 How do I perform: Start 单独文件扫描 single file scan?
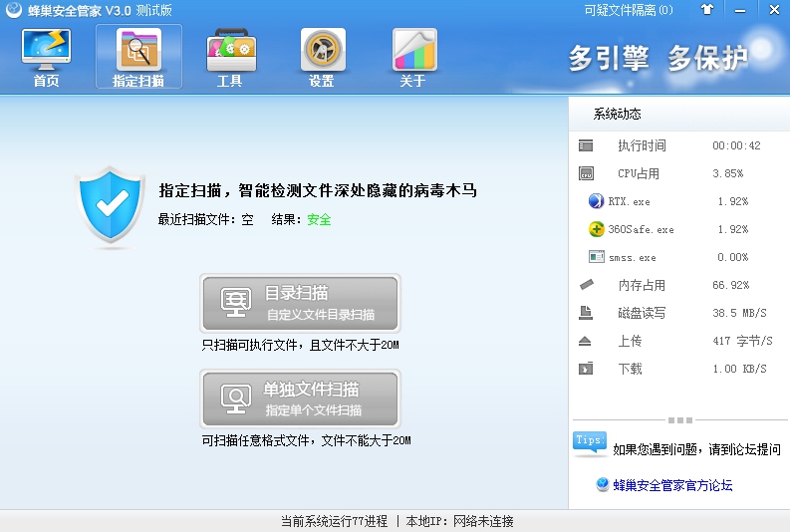pos(300,399)
